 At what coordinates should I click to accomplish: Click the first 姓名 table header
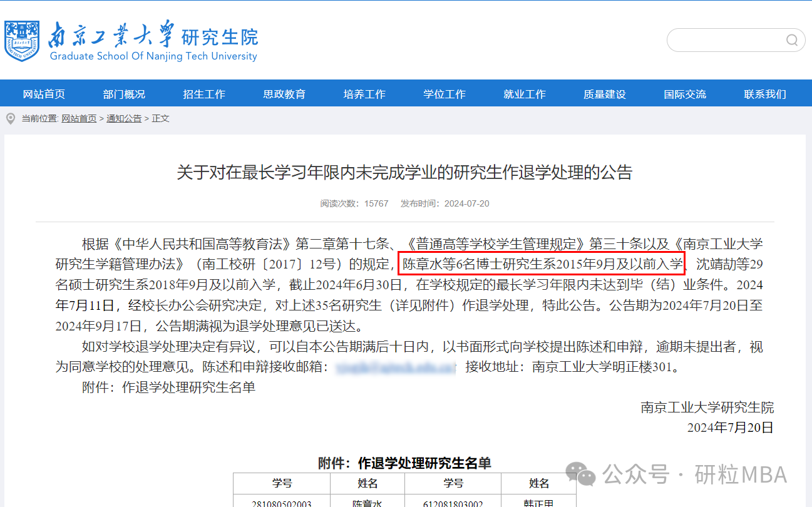click(x=367, y=483)
